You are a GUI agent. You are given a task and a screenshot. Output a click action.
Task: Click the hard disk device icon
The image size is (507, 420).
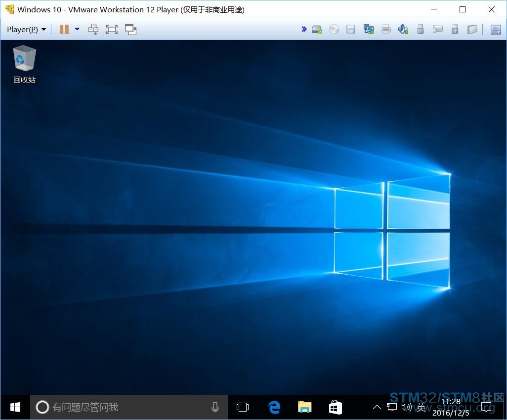pos(317,30)
